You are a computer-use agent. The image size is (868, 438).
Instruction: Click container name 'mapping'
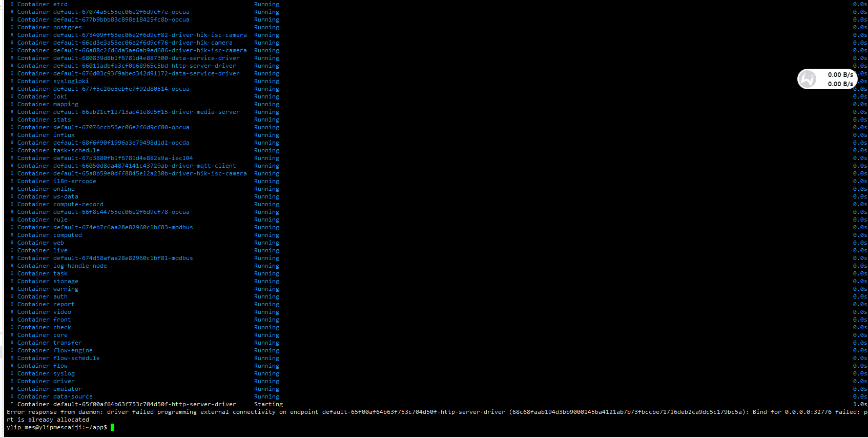coord(66,104)
